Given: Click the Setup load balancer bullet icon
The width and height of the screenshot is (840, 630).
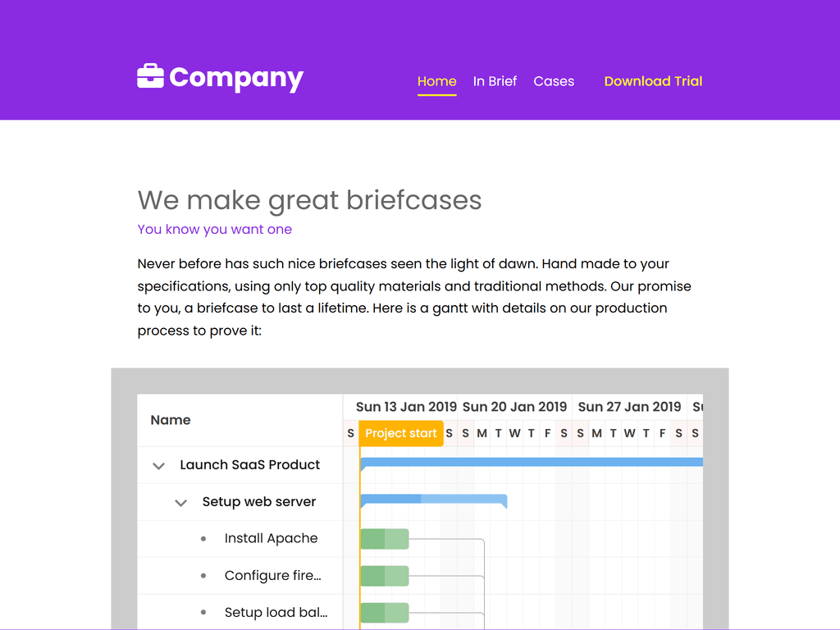Looking at the screenshot, I should click(203, 613).
